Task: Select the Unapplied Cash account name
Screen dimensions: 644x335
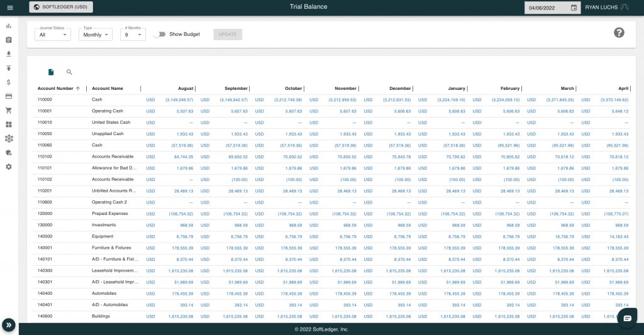Action: (x=108, y=134)
